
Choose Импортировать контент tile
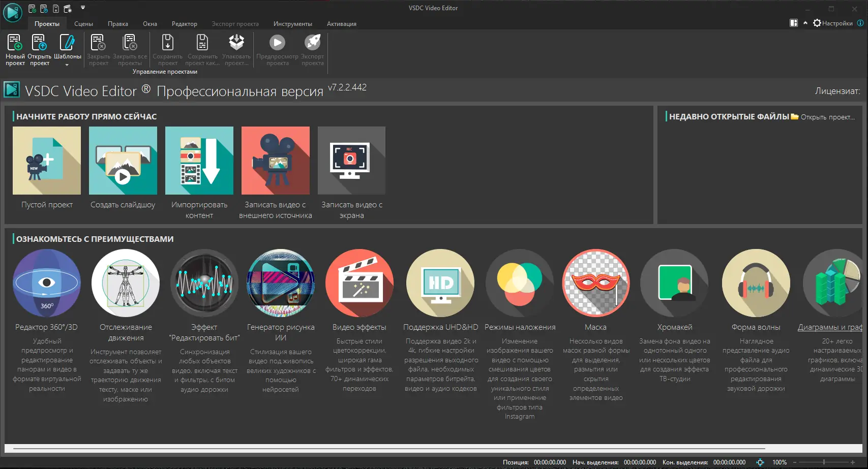[199, 173]
